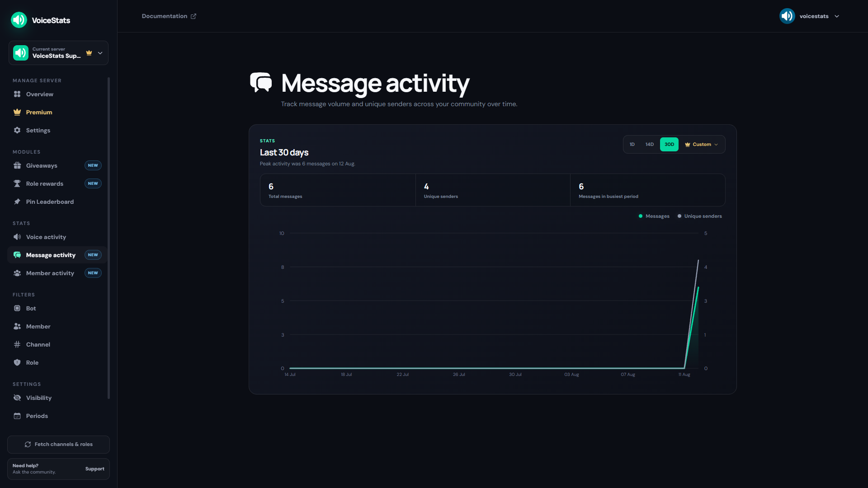Click the voicestats user avatar
The height and width of the screenshot is (488, 868).
click(x=787, y=16)
